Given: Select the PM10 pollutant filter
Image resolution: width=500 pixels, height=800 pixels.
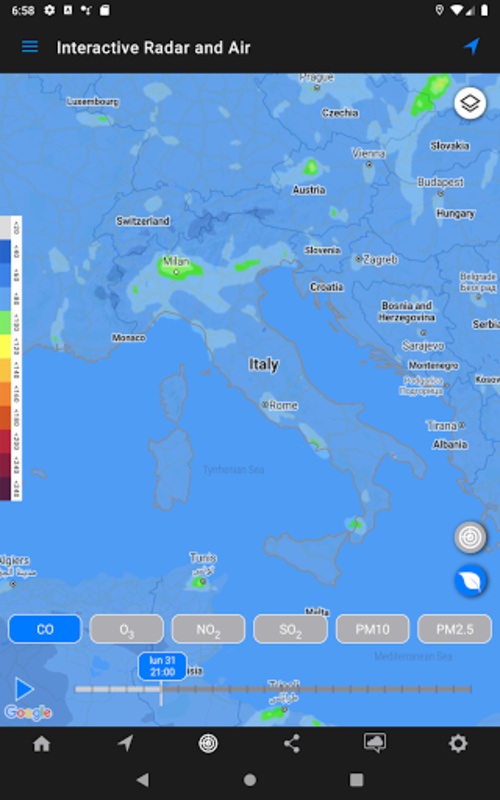Looking at the screenshot, I should [x=372, y=629].
